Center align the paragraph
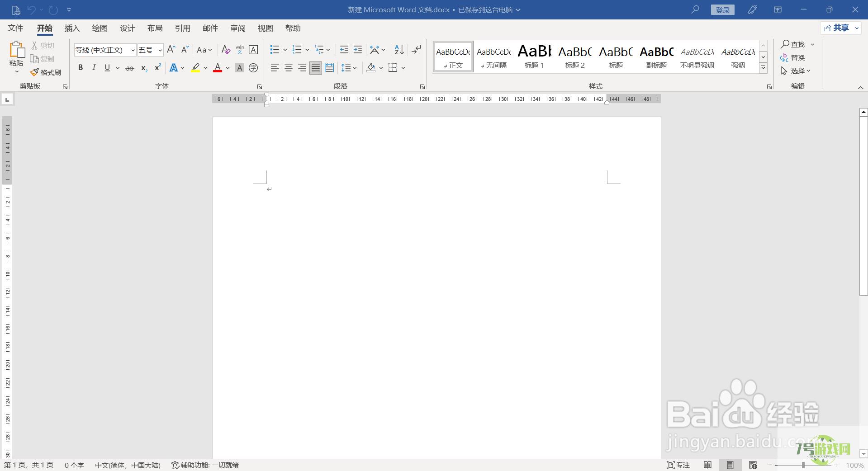This screenshot has height=471, width=868. (289, 68)
